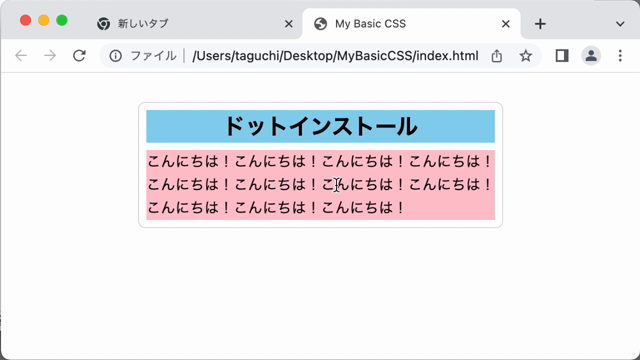This screenshot has height=360, width=640.
Task: Expand the tab search chevron
Action: pos(620,24)
